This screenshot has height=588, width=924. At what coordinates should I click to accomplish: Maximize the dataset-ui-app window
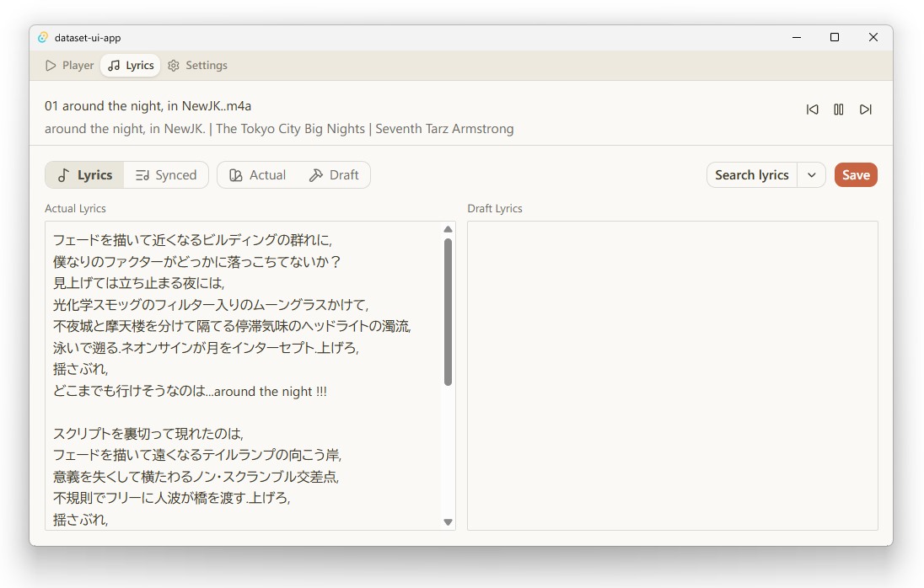835,38
